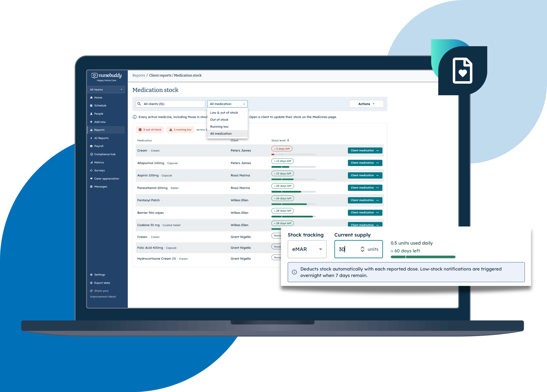Click Client reports breadcrumb
Image resolution: width=547 pixels, height=392 pixels.
[x=160, y=75]
